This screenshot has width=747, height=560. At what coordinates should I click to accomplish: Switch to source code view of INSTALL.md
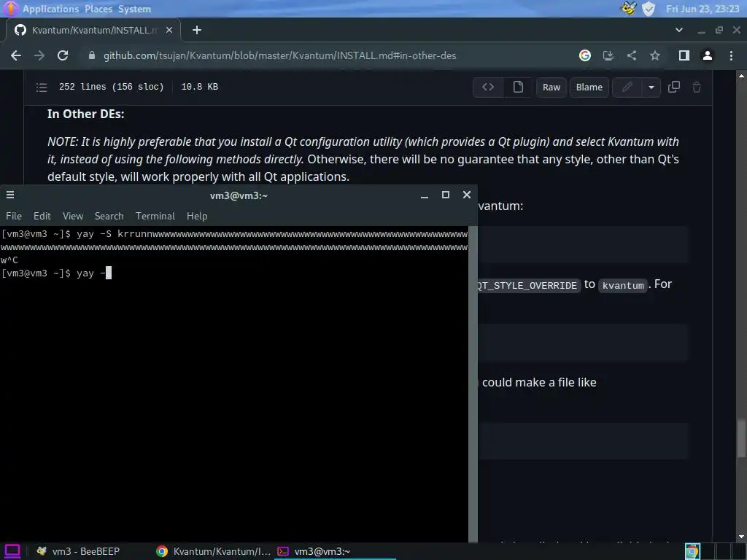click(x=488, y=87)
